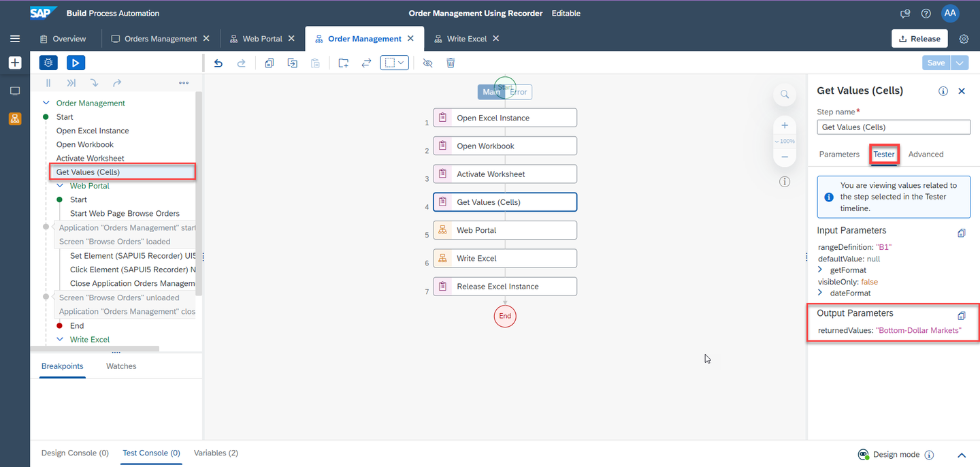Expand the bottom console panel chevron
This screenshot has height=467, width=980.
[962, 455]
